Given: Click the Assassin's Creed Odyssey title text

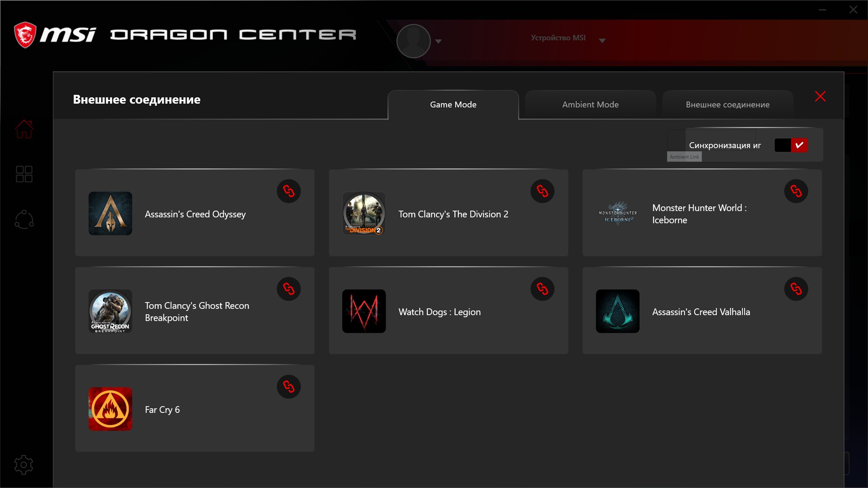Looking at the screenshot, I should 195,214.
